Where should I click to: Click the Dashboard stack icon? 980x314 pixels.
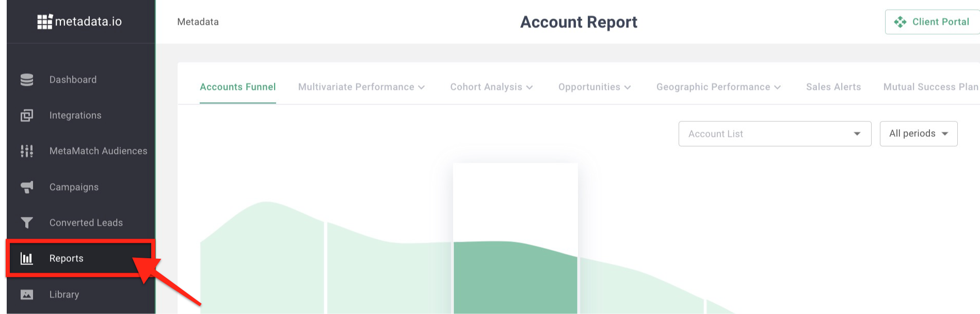(x=27, y=80)
